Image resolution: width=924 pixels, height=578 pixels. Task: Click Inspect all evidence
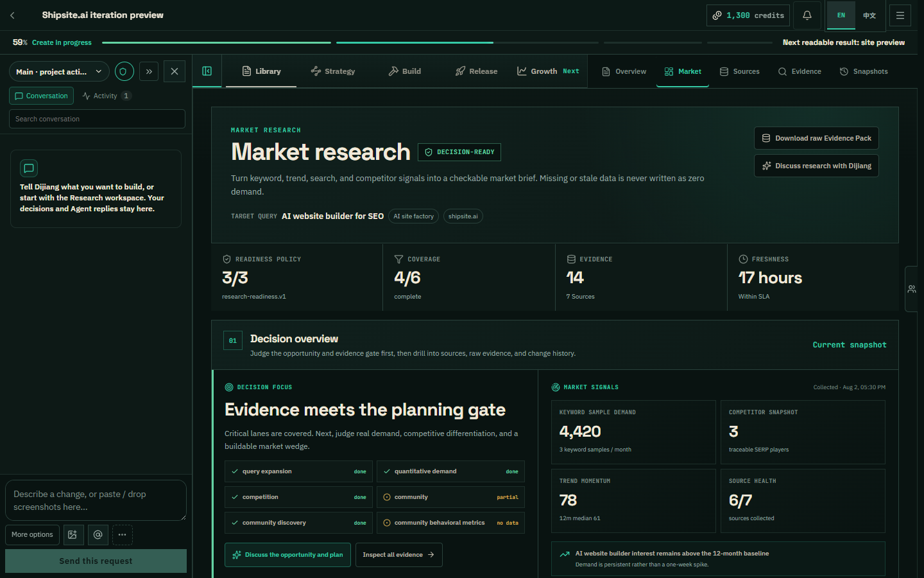tap(398, 555)
